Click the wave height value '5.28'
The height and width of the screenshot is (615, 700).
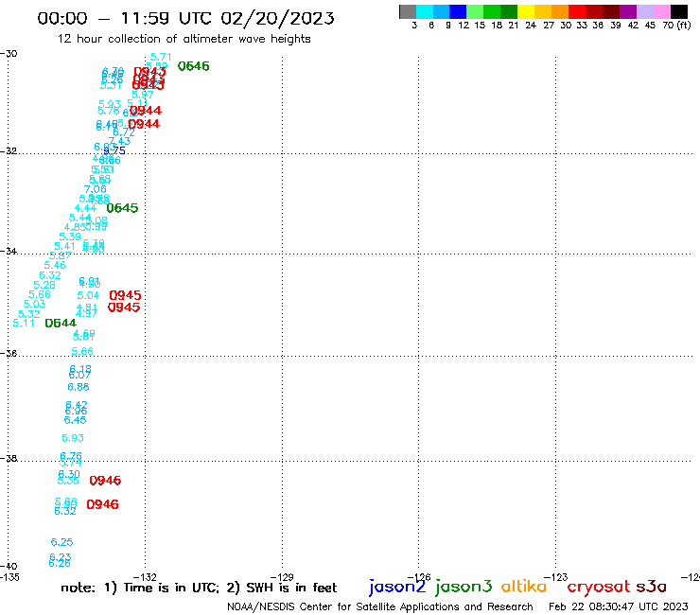tap(44, 285)
